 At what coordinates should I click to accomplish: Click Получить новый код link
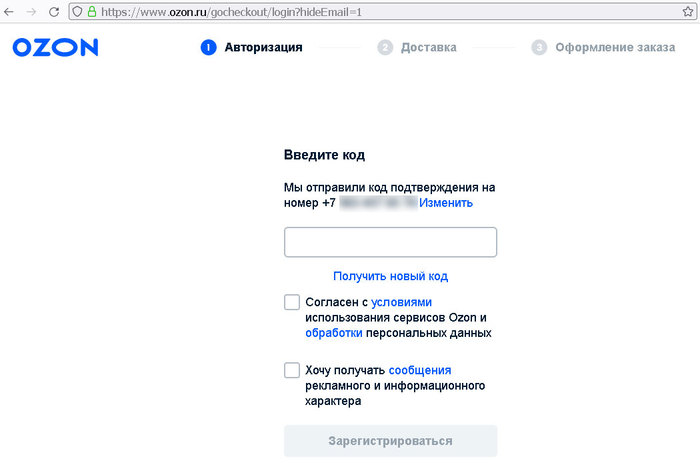tap(391, 276)
